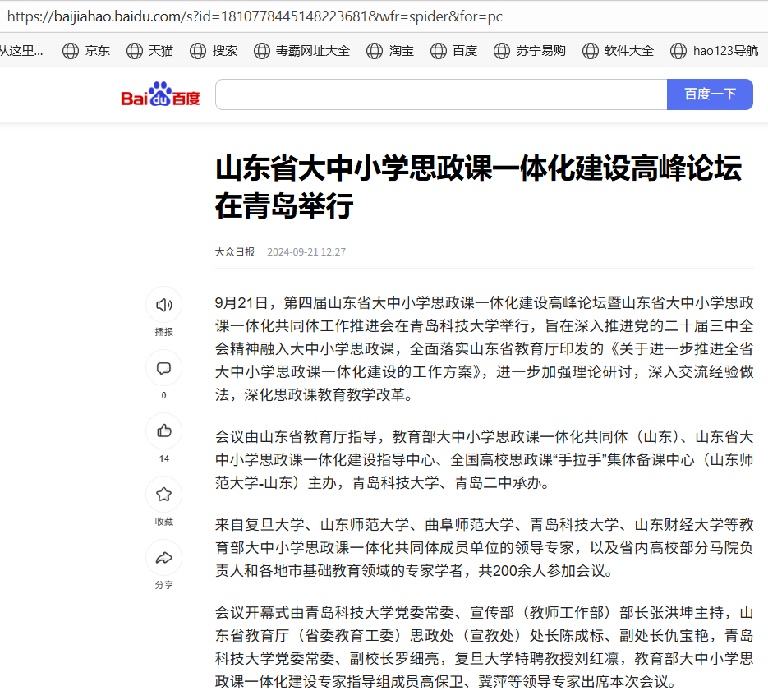This screenshot has width=768, height=700.
Task: Open the 苏宁易购 bookmark
Action: (530, 51)
